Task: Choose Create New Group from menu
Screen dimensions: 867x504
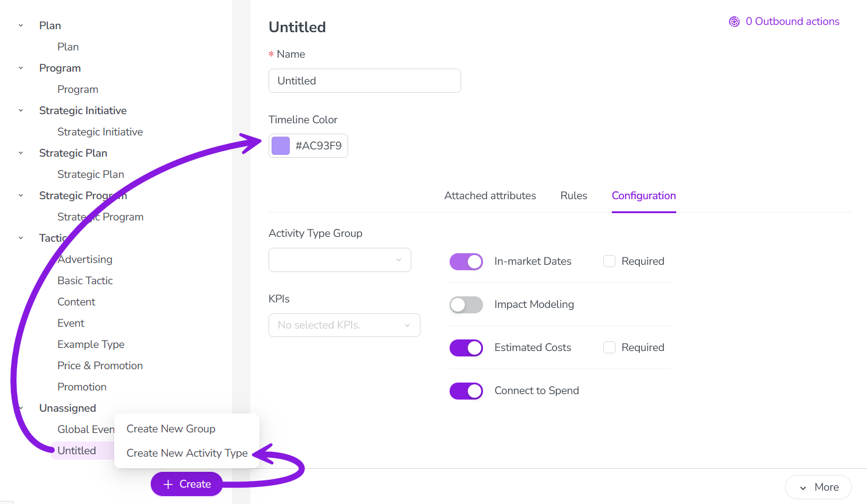Action: [171, 429]
